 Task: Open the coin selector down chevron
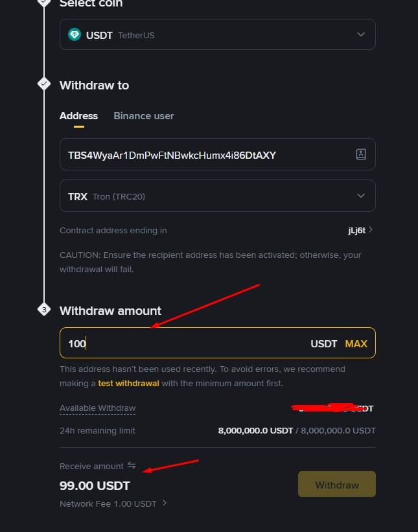click(360, 34)
